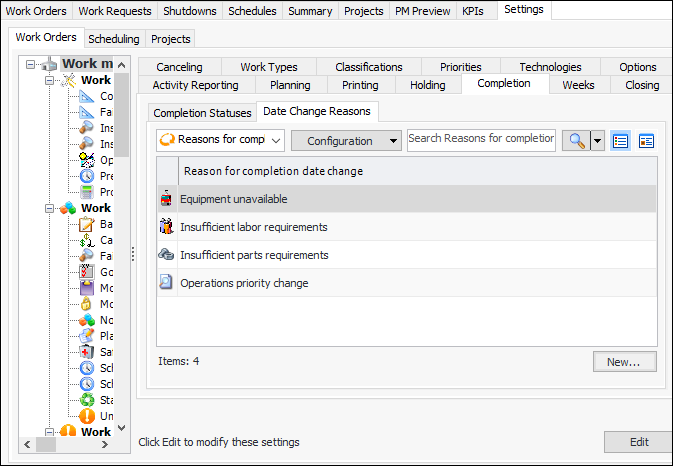Screen dimensions: 673x466
Task: Click the Equipment unavailable row icon
Action: [x=166, y=199]
